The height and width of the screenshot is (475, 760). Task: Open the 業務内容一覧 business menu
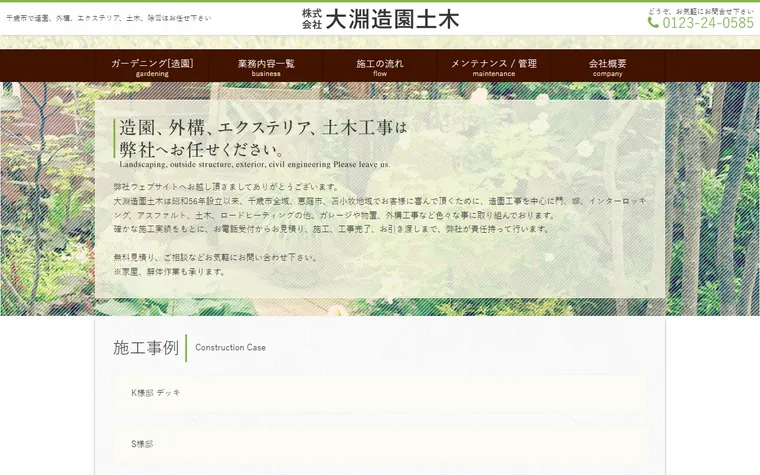click(266, 67)
